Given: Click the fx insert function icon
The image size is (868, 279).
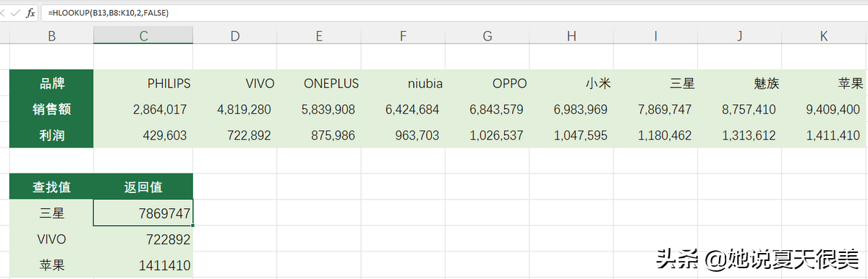Looking at the screenshot, I should coord(30,13).
